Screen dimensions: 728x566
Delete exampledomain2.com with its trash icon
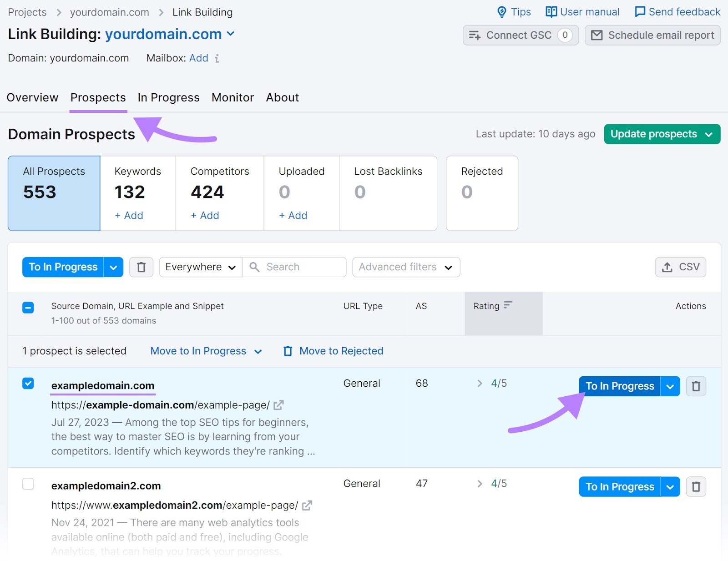tap(696, 487)
